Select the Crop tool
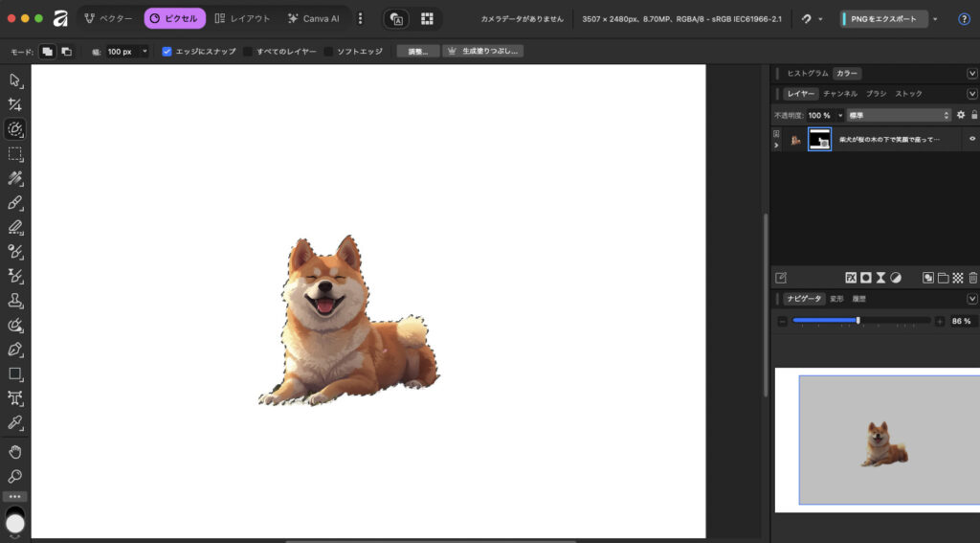This screenshot has height=543, width=980. point(14,104)
